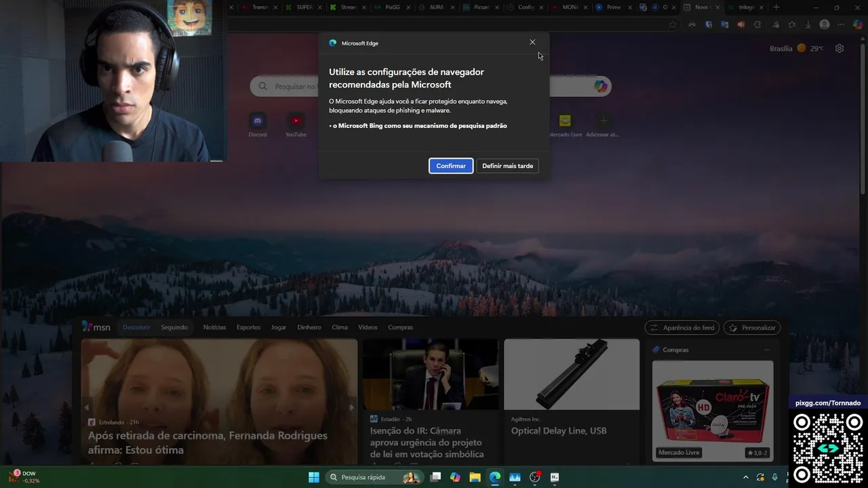Open the Dinheiro feed category

point(309,327)
